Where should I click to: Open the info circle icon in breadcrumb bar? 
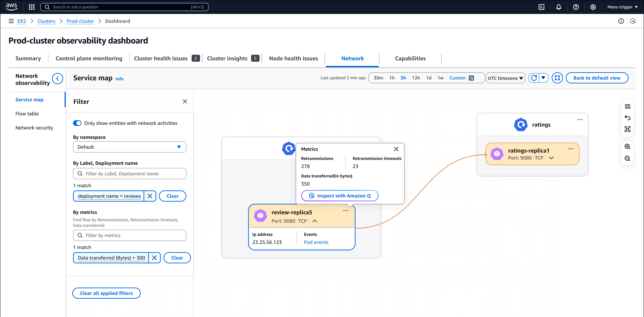click(x=621, y=21)
